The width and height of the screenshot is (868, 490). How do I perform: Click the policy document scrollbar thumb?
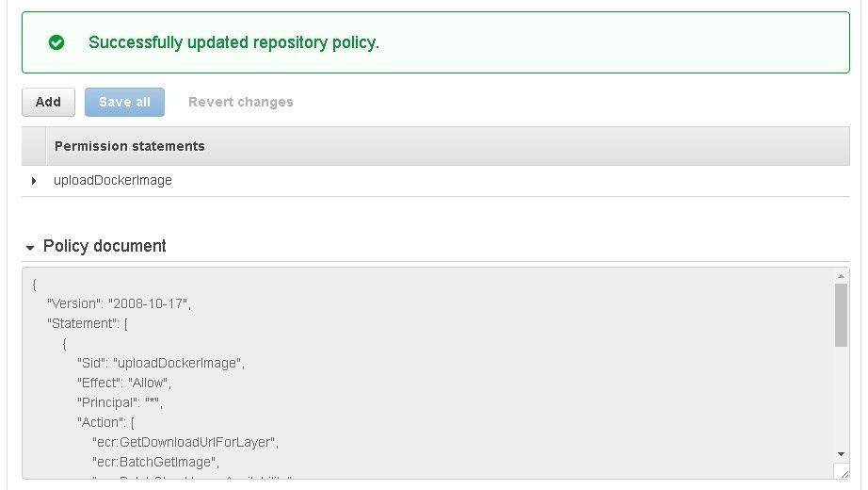841,315
